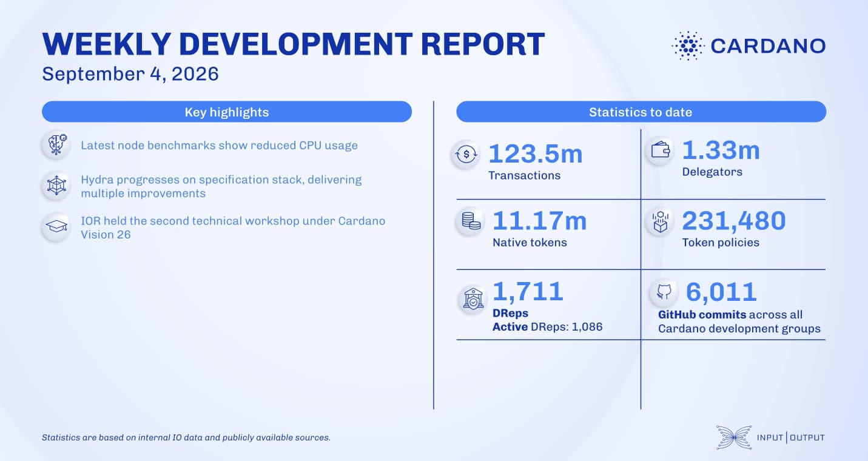
Task: Click the Hydra cube icon
Action: click(57, 186)
